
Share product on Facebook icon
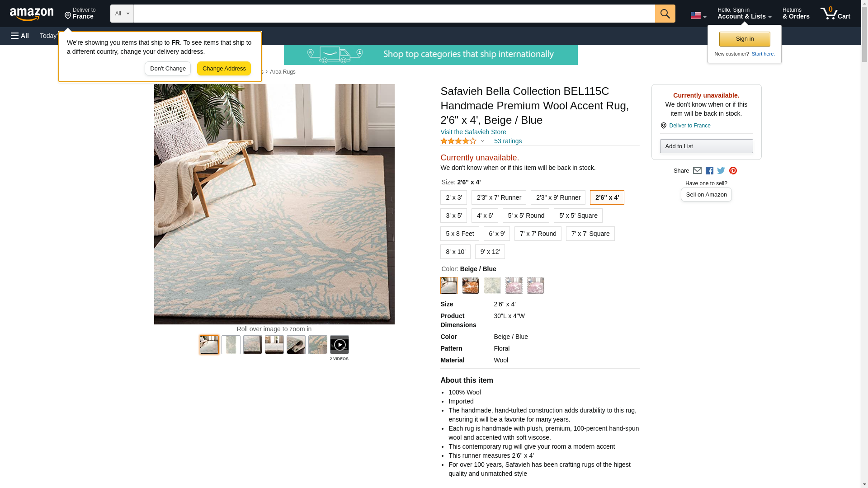coord(709,171)
